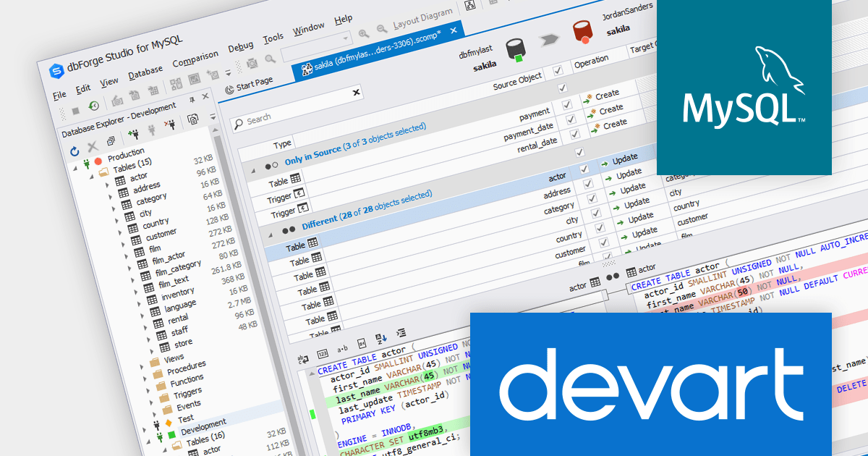Toggle the checkbox for country row
Viewport: 868px width, 456px height.
(x=598, y=229)
